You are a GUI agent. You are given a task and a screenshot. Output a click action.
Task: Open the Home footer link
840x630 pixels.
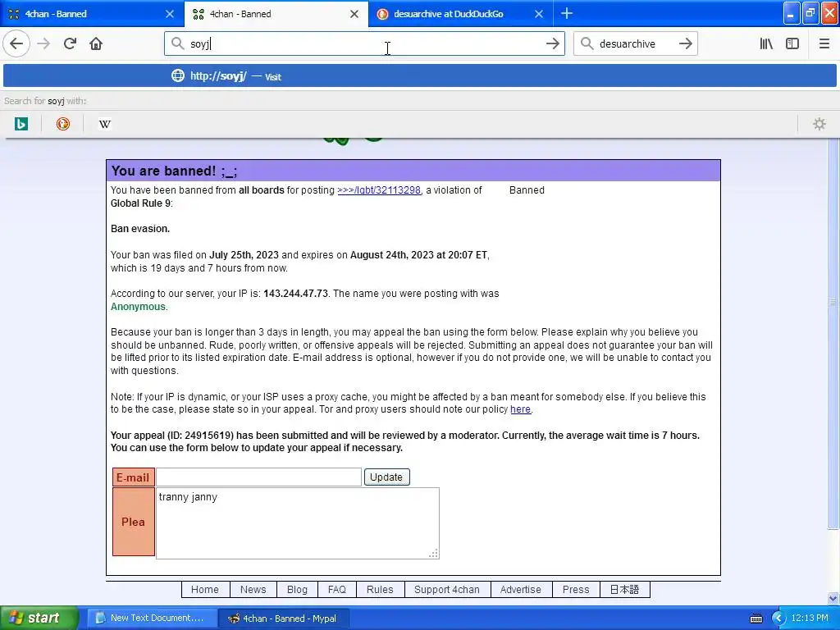pos(205,589)
